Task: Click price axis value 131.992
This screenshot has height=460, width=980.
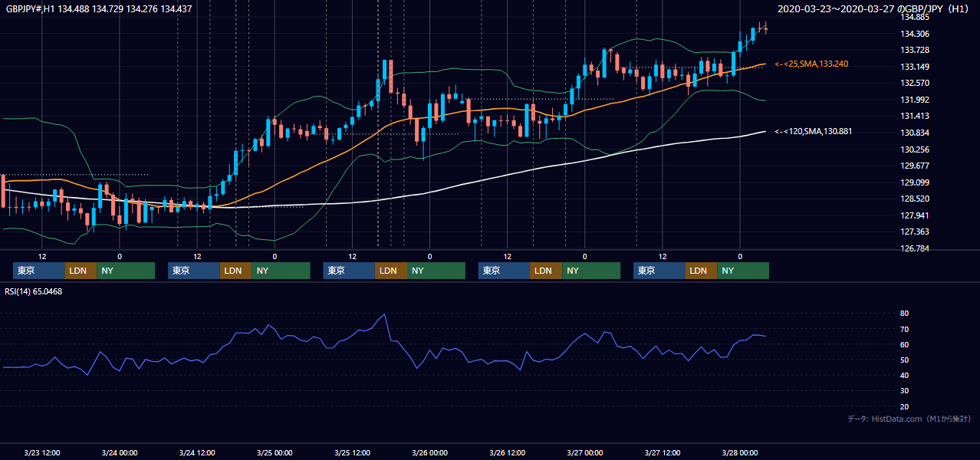Action: point(915,100)
